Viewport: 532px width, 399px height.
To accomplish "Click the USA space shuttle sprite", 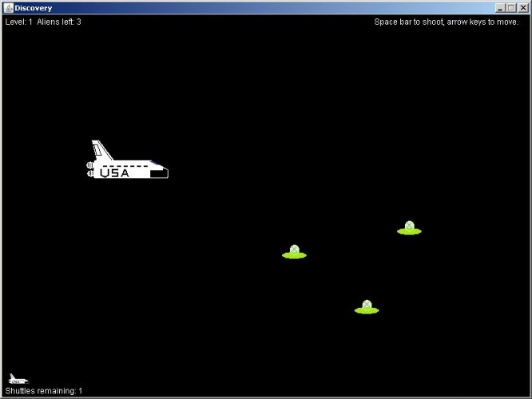I will click(128, 160).
